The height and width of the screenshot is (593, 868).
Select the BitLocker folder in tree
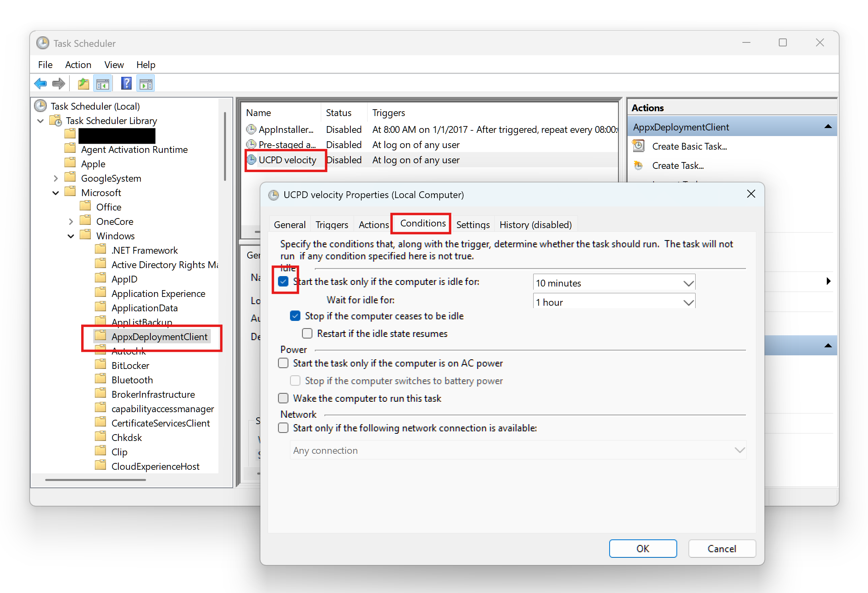click(x=130, y=365)
